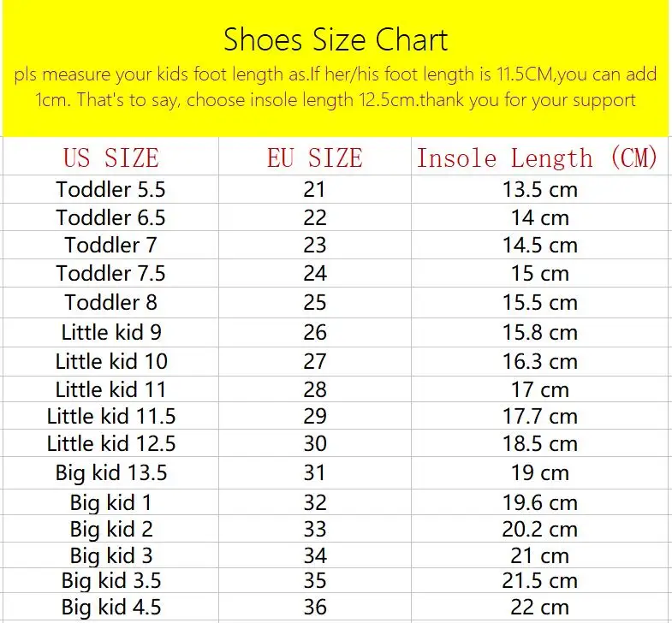Image resolution: width=672 pixels, height=623 pixels.
Task: Select the 17.7 cm insole cell
Action: [540, 416]
